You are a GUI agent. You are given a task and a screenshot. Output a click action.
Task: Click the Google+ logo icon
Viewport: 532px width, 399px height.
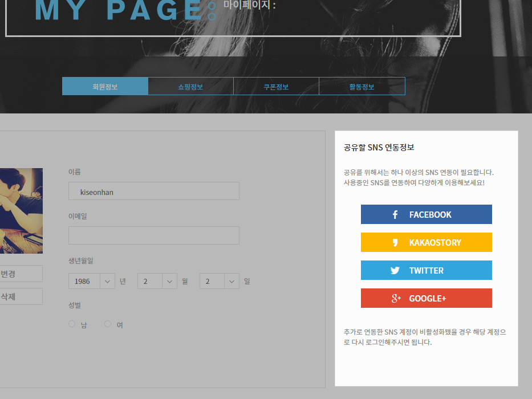(x=396, y=299)
